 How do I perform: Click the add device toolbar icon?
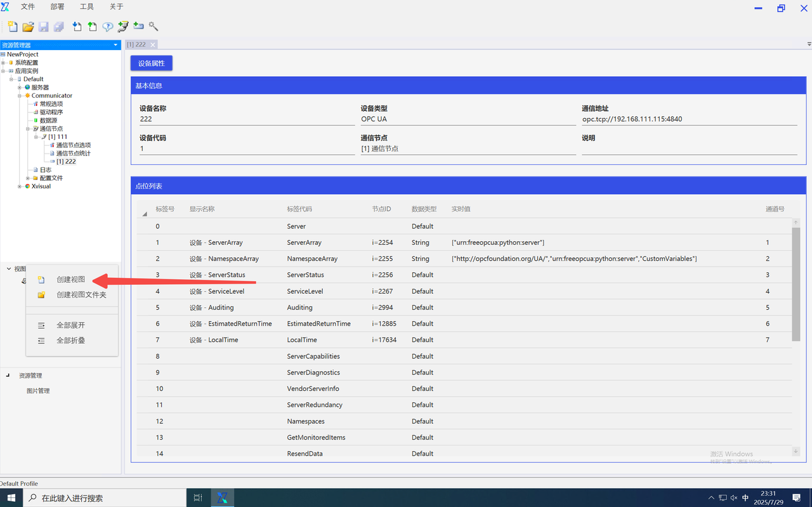138,27
